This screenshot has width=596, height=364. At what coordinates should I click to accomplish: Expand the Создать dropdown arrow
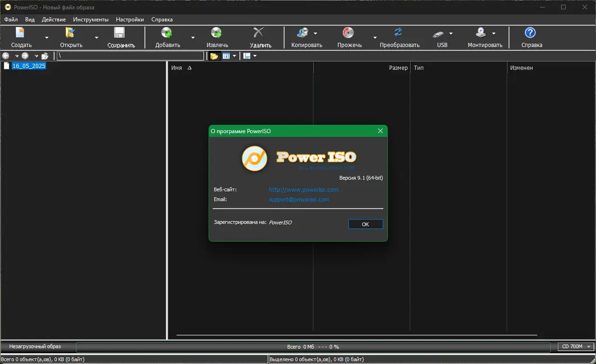tap(47, 38)
